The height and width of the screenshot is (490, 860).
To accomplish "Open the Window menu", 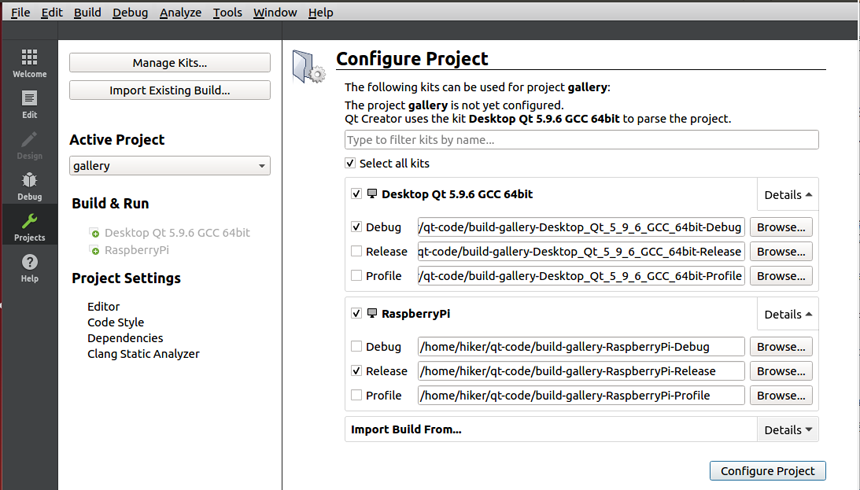I will click(x=275, y=12).
